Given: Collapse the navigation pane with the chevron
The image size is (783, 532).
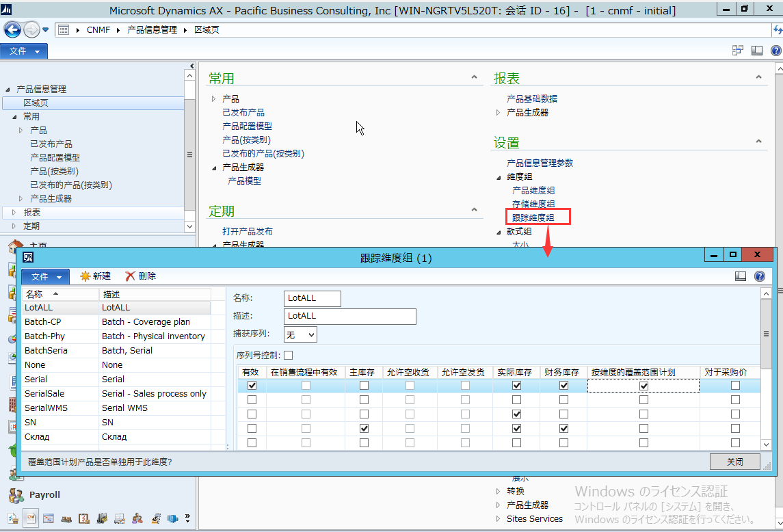Looking at the screenshot, I should pos(191,66).
